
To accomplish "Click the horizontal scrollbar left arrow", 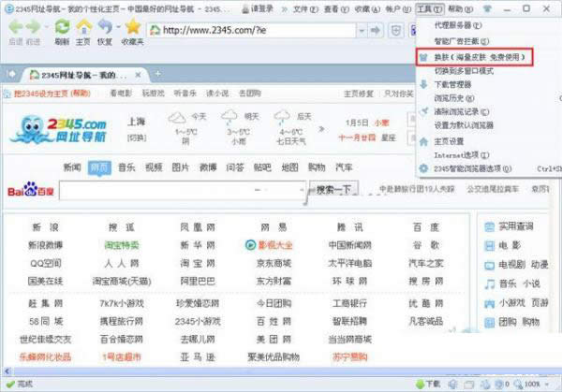I will (7, 371).
